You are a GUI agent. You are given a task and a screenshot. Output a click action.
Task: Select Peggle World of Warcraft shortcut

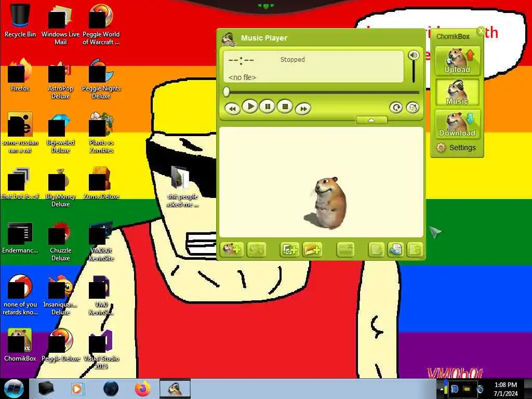[x=101, y=24]
